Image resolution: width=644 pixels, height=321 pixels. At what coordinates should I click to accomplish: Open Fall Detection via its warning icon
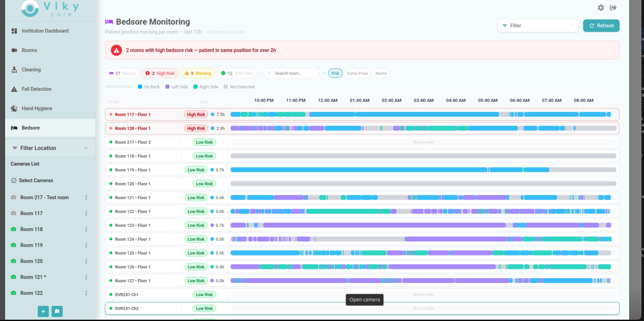click(x=14, y=89)
